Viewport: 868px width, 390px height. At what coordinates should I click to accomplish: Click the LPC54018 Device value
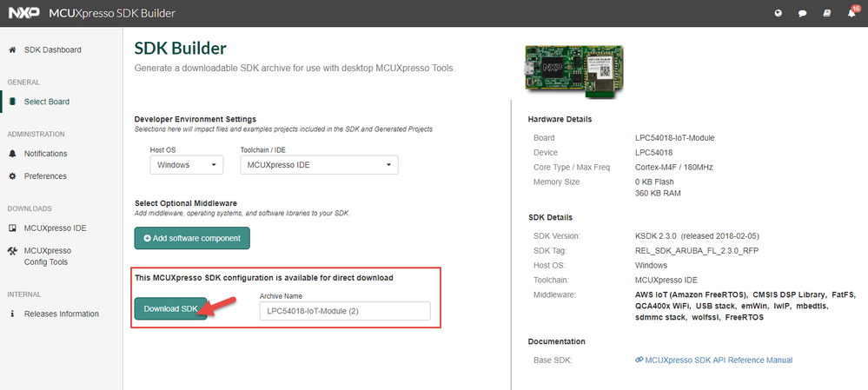tap(653, 152)
